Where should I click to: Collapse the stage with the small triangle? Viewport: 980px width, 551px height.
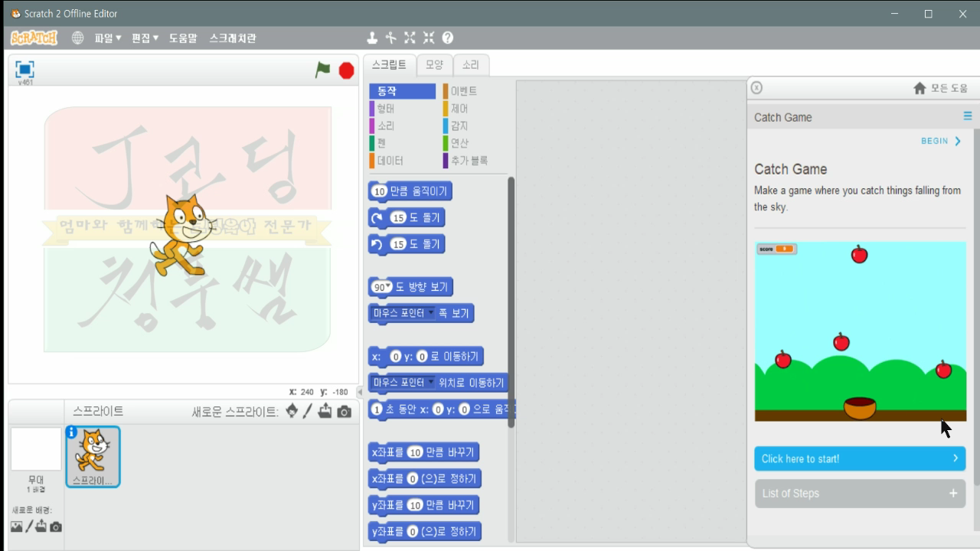point(360,393)
